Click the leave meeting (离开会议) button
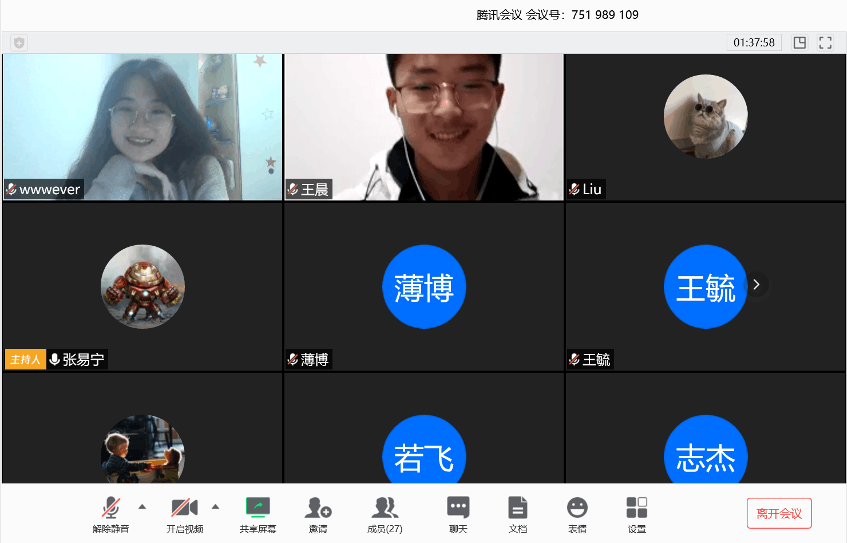The image size is (847, 543). click(x=779, y=513)
